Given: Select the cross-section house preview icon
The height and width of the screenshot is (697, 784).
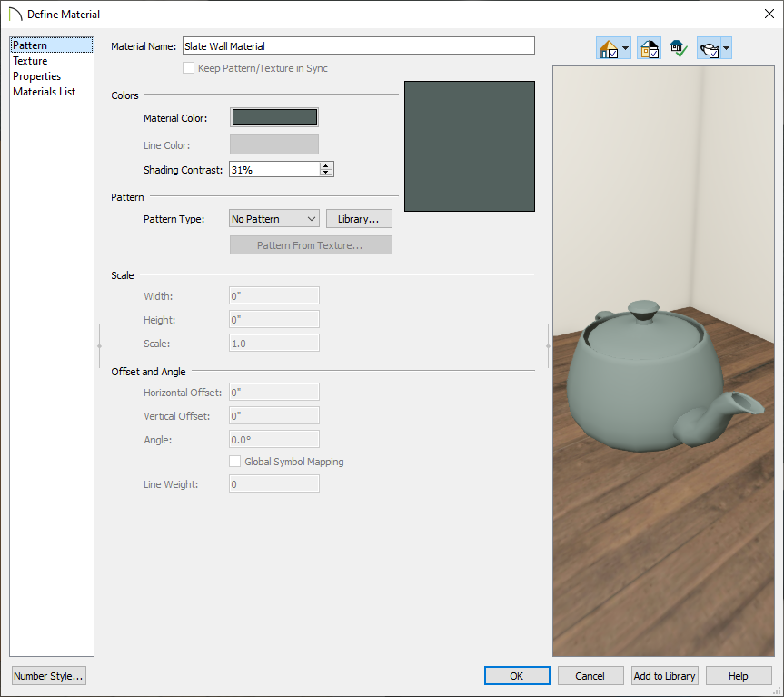Looking at the screenshot, I should pyautogui.click(x=649, y=48).
